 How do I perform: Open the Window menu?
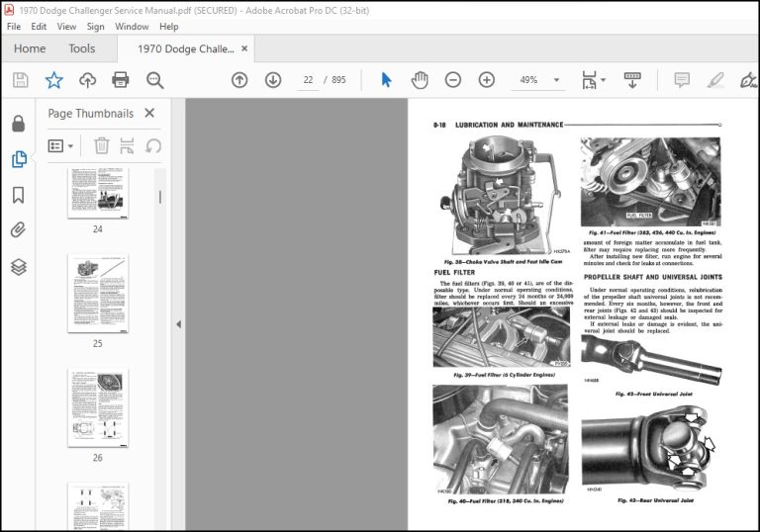point(132,27)
